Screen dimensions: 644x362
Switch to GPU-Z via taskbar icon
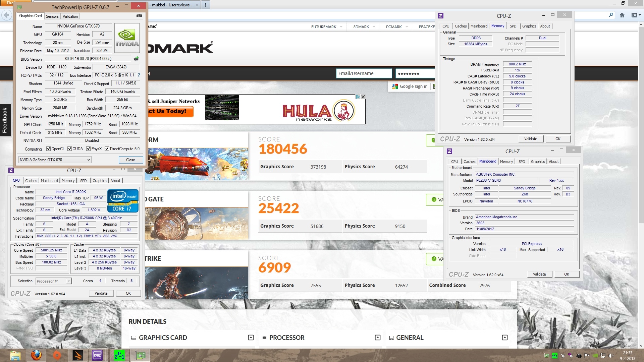[x=140, y=355]
